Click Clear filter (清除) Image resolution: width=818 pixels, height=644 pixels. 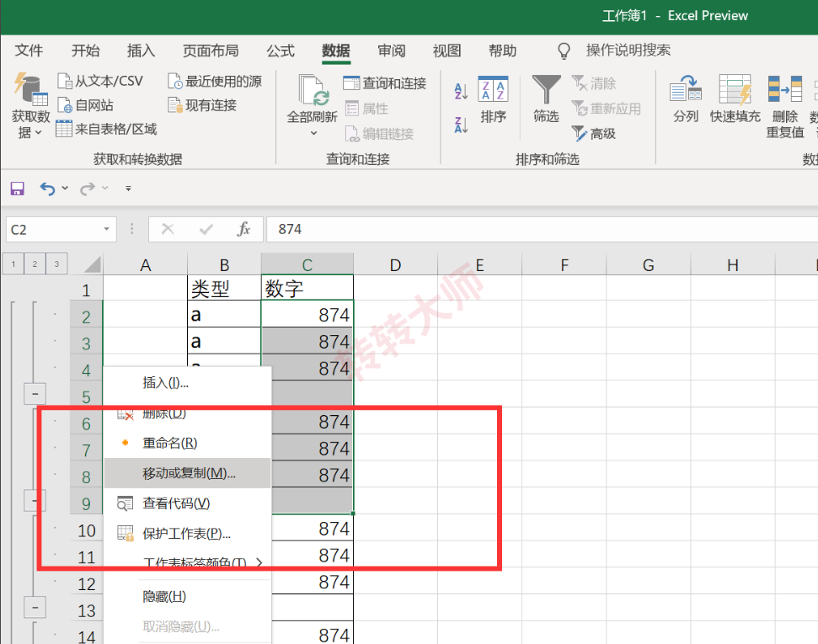(594, 83)
